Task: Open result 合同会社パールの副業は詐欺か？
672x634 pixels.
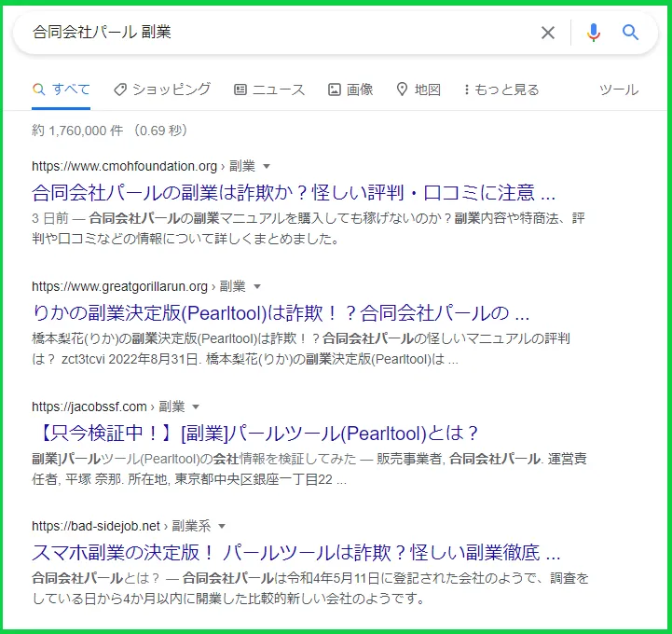Action: point(294,193)
